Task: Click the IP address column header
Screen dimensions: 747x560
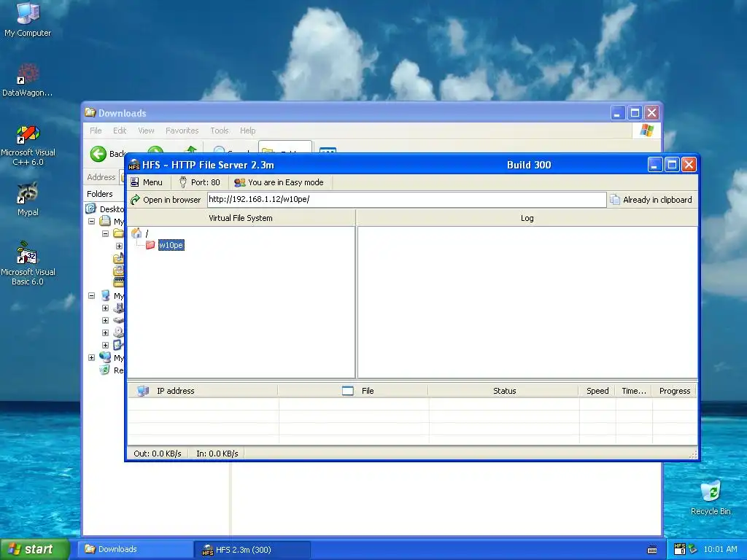Action: coord(203,391)
